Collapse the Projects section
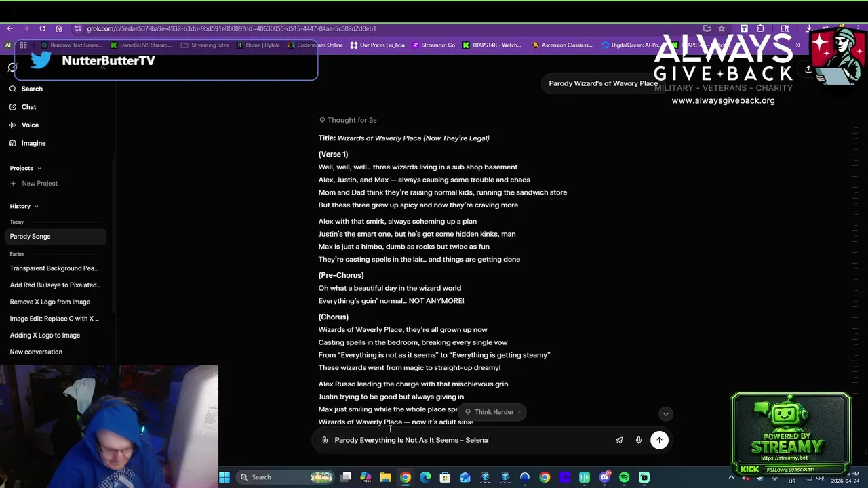The image size is (868, 488). click(26, 168)
